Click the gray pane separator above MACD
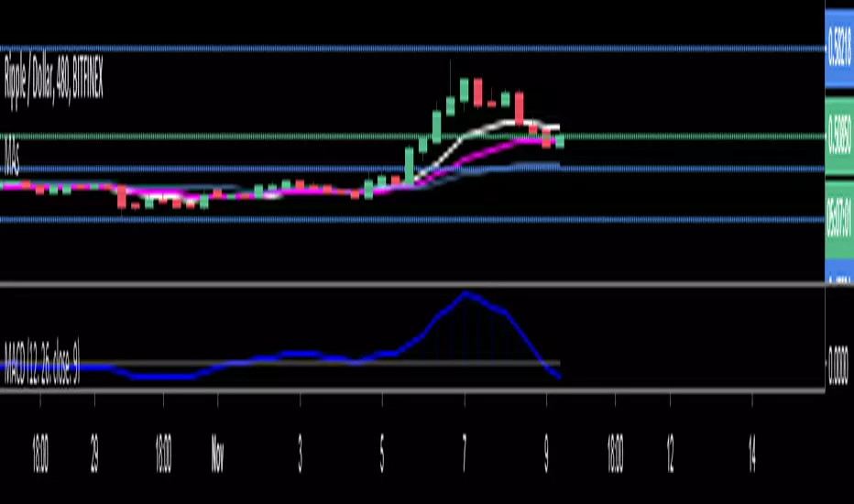854x504 pixels. coord(412,284)
